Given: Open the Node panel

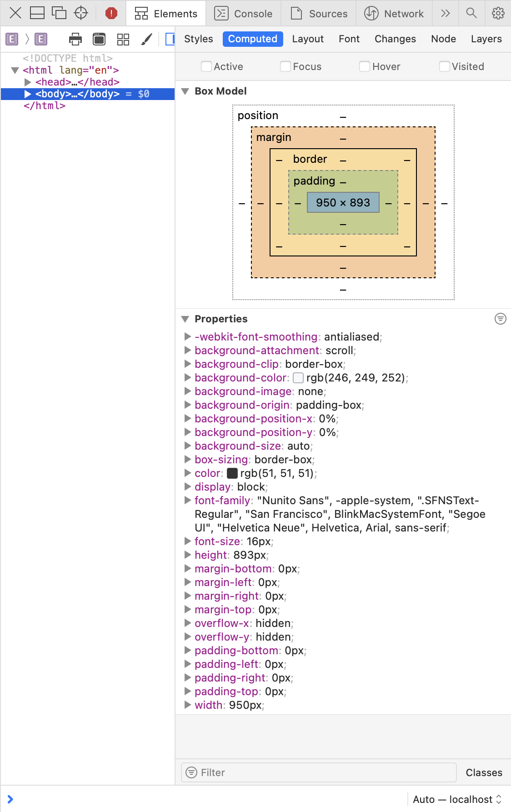Looking at the screenshot, I should pos(443,39).
